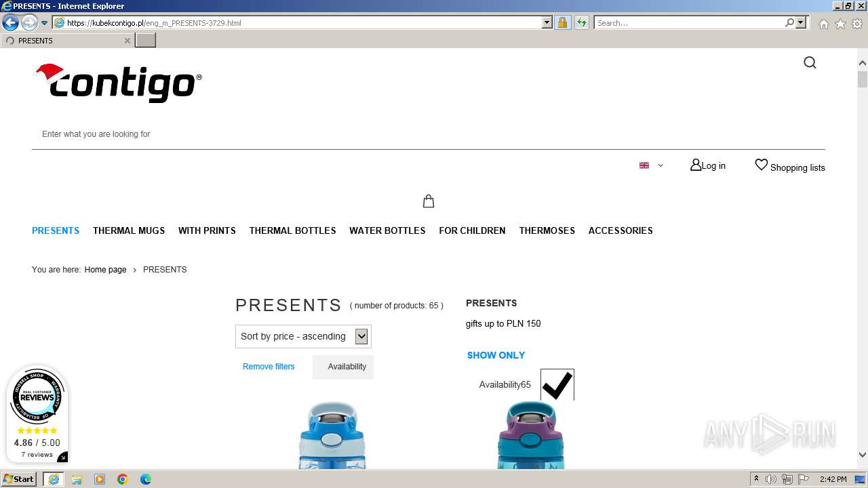Click the Contigo logo
The height and width of the screenshot is (488, 868).
pyautogui.click(x=119, y=83)
